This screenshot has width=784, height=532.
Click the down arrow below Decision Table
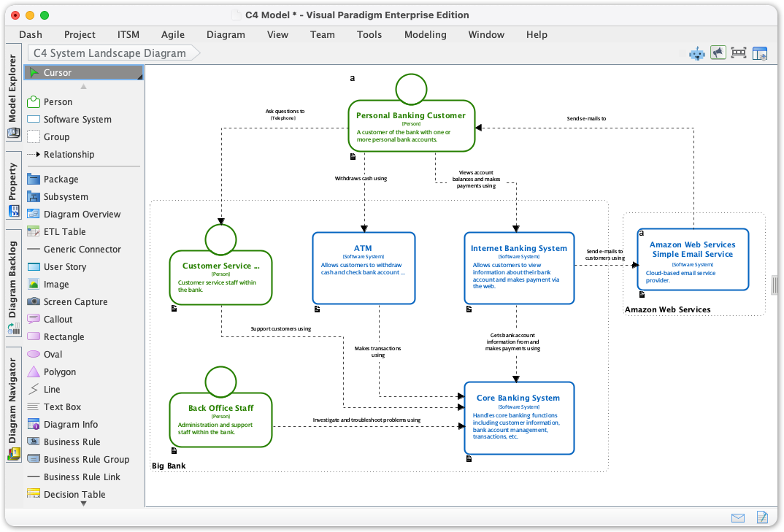[82, 504]
